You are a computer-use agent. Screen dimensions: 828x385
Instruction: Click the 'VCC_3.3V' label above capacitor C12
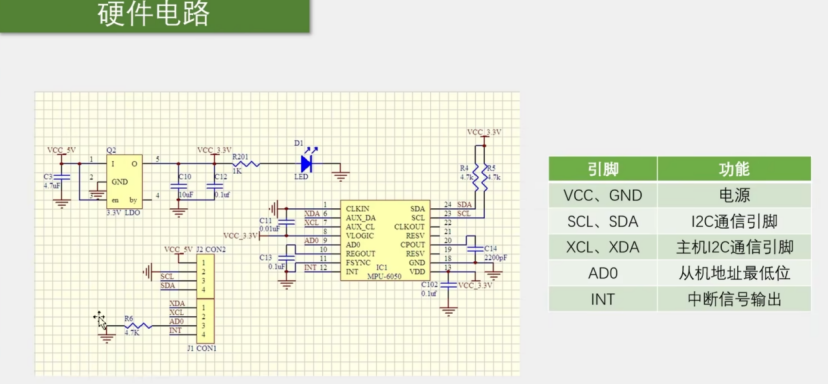tap(214, 150)
